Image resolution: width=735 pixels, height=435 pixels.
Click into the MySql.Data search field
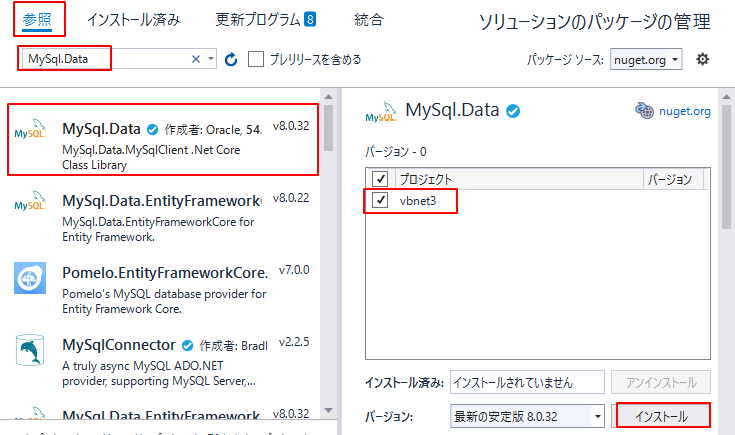[100, 60]
